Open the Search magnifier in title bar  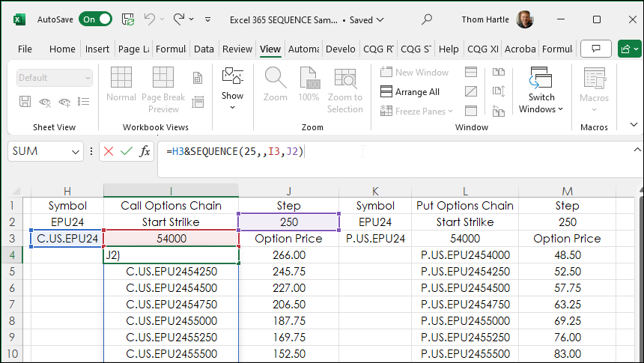(x=427, y=19)
